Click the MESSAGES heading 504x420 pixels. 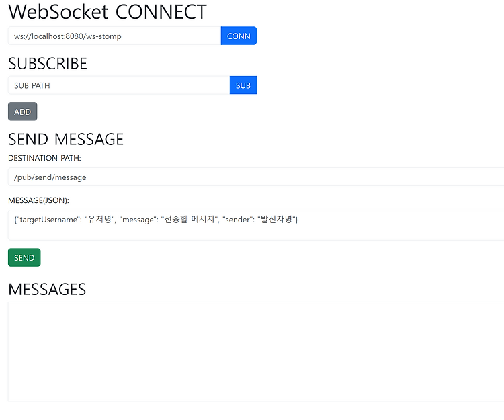click(47, 289)
